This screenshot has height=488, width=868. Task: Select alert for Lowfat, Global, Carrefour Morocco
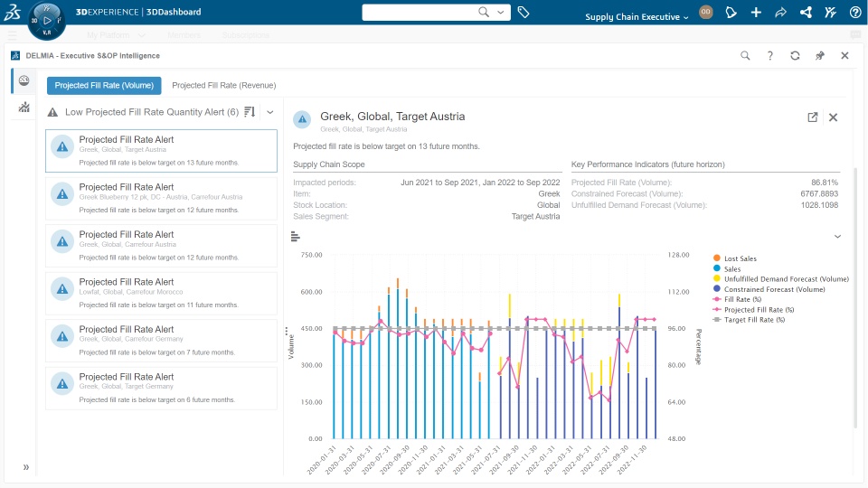coord(161,293)
